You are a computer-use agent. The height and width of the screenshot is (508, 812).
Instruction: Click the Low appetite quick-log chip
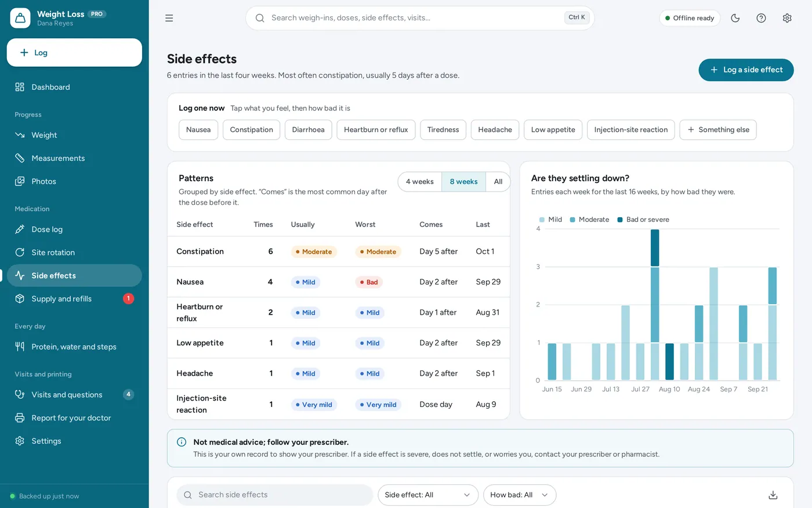point(553,130)
